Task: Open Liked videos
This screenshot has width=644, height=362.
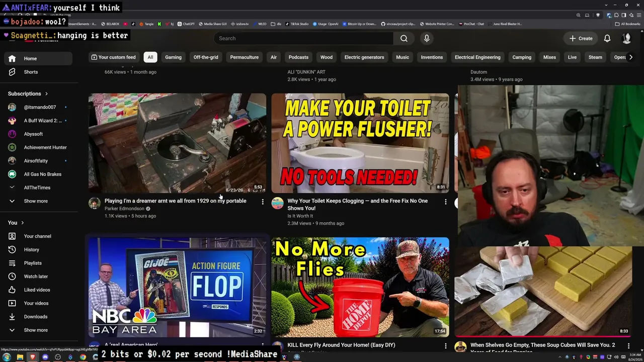Action: click(x=38, y=290)
